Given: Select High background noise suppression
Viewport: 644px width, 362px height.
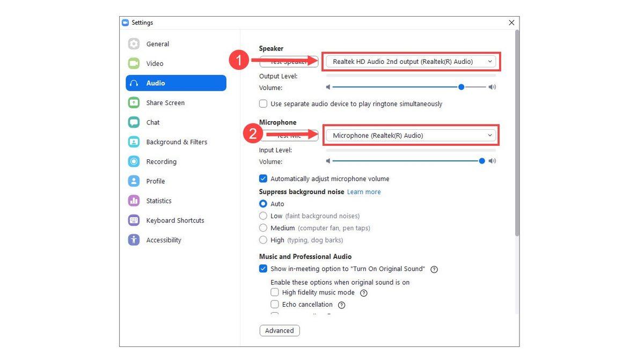Looking at the screenshot, I should point(263,240).
